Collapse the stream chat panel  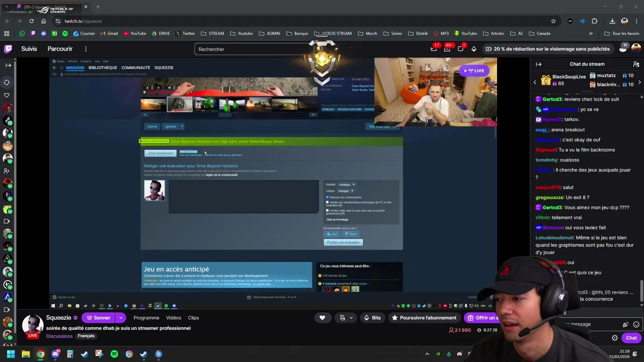(538, 64)
